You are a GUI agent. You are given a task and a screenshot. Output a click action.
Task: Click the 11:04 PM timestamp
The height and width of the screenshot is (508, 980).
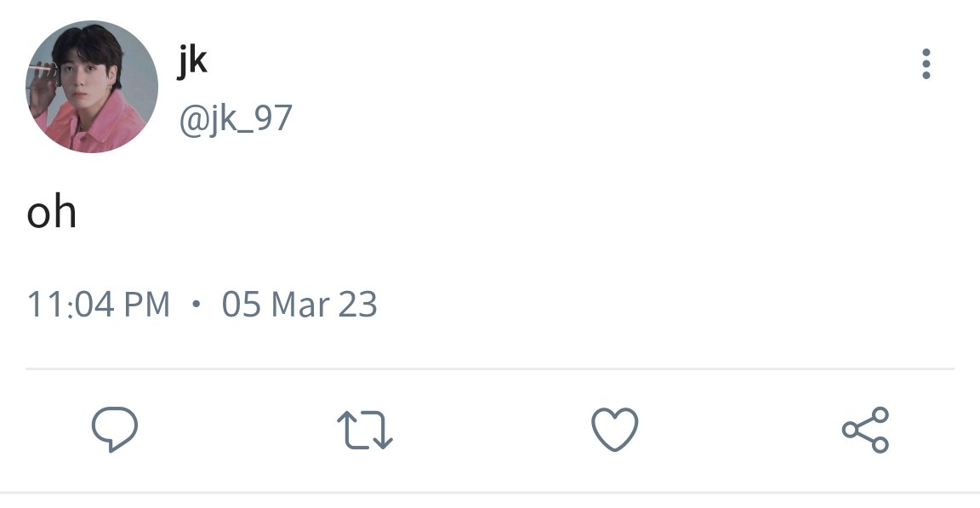98,305
